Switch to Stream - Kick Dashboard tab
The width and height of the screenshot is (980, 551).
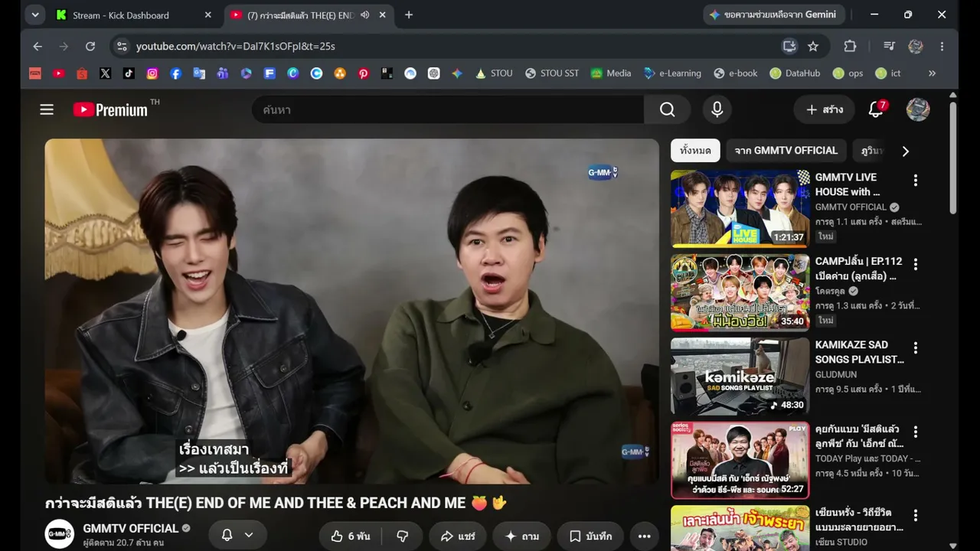coord(135,15)
